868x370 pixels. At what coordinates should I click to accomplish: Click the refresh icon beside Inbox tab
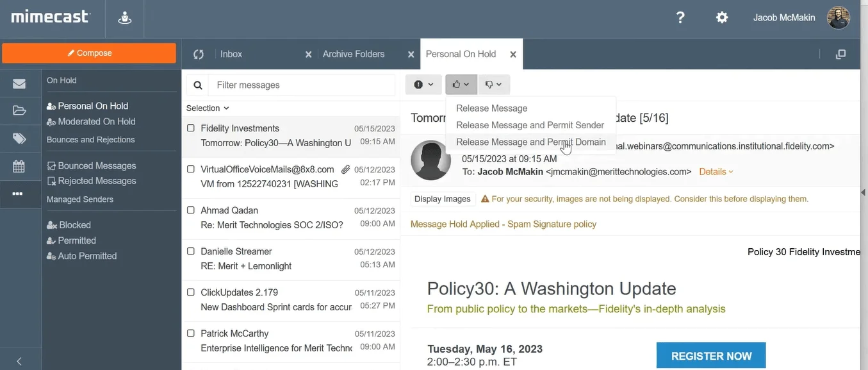coord(199,55)
